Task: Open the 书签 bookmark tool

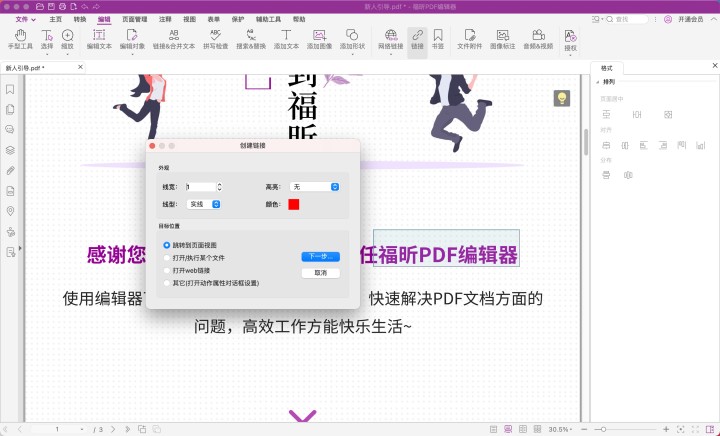Action: pyautogui.click(x=438, y=39)
